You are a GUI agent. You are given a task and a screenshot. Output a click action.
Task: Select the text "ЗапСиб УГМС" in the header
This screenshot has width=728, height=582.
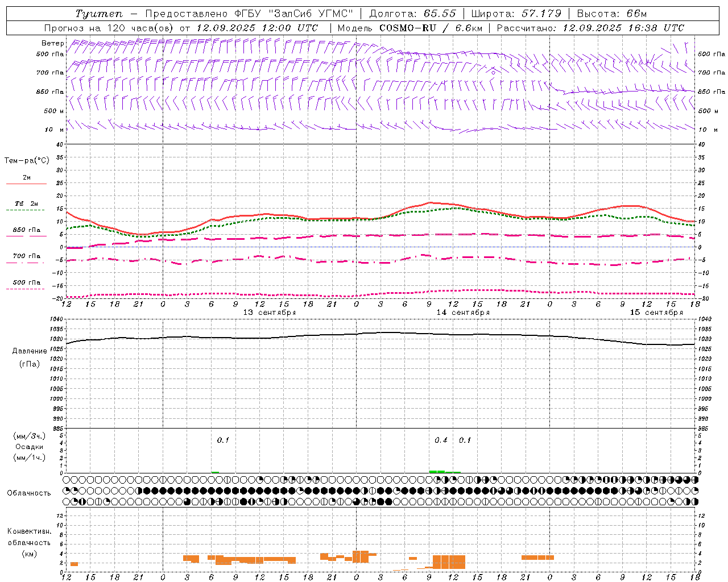(311, 14)
